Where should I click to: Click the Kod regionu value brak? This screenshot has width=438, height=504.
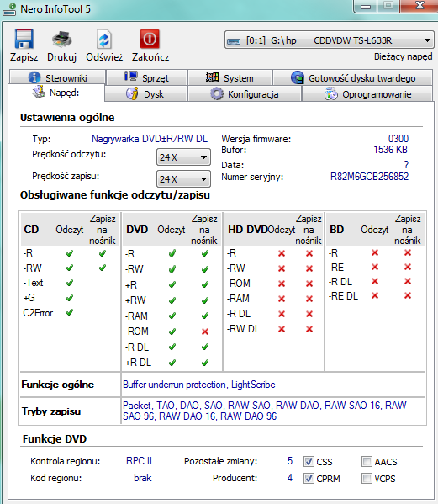click(143, 478)
